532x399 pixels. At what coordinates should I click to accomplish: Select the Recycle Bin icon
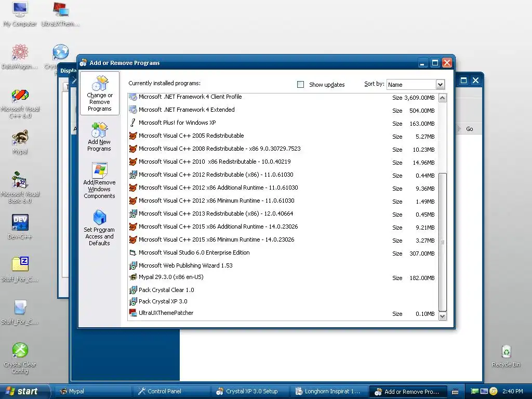point(506,355)
